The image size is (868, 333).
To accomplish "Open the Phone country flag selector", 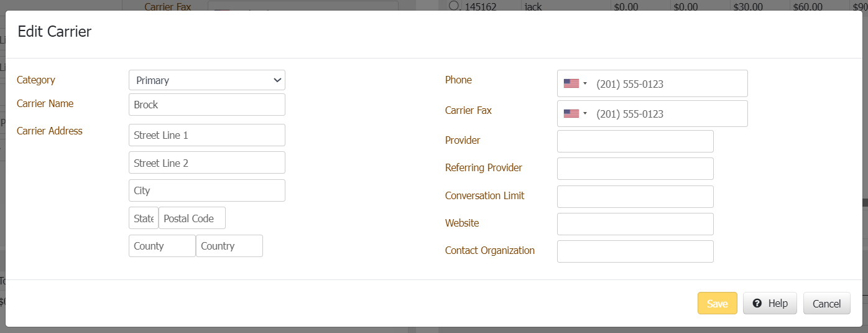I will point(575,83).
